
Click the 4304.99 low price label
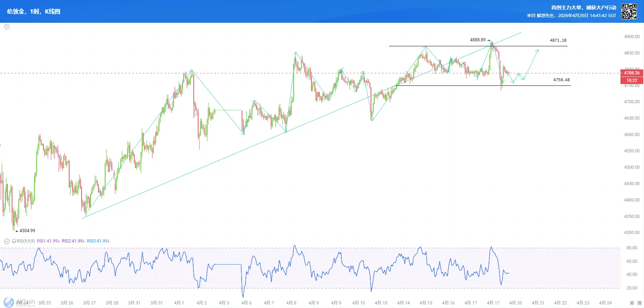[27, 231]
